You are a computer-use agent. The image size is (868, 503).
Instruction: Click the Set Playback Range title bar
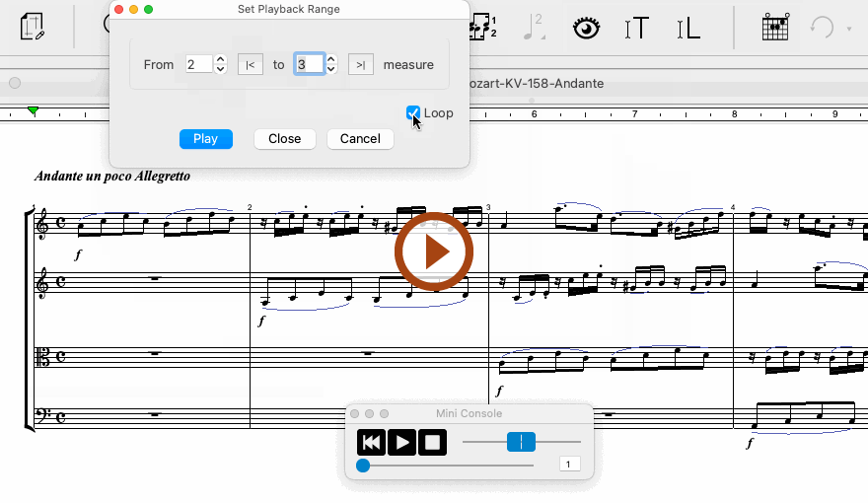pyautogui.click(x=289, y=9)
